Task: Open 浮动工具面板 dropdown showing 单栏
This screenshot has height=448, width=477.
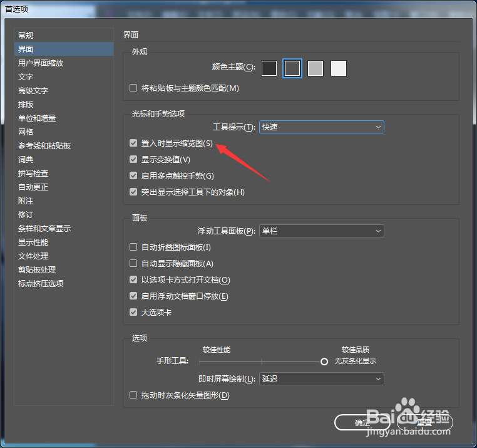Action: (322, 231)
